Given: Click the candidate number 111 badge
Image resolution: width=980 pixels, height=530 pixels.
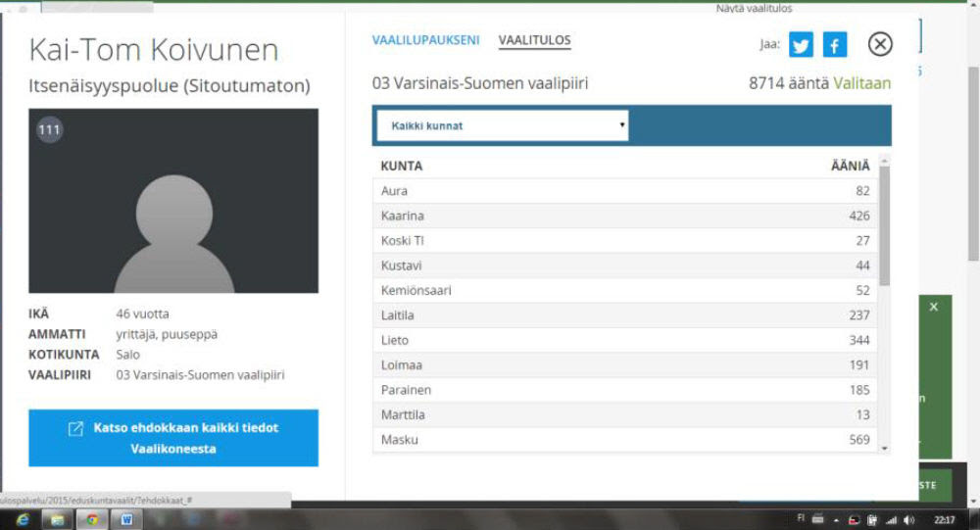Looking at the screenshot, I should pyautogui.click(x=49, y=130).
